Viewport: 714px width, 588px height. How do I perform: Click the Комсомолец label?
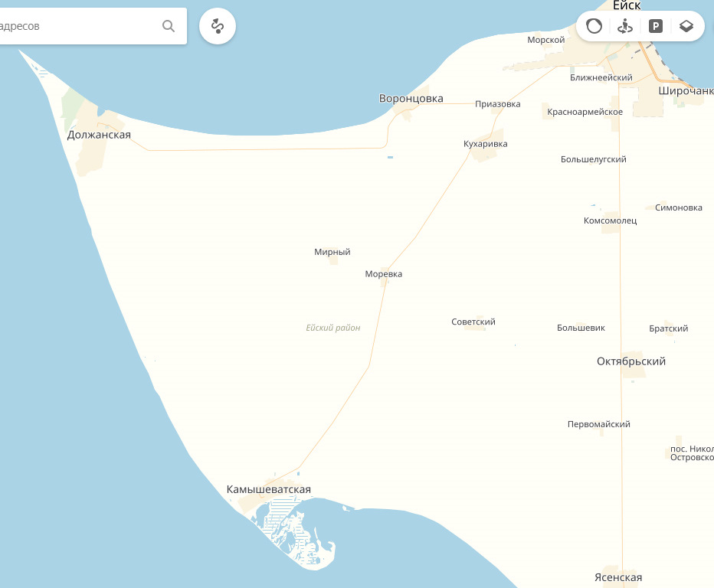pos(610,220)
